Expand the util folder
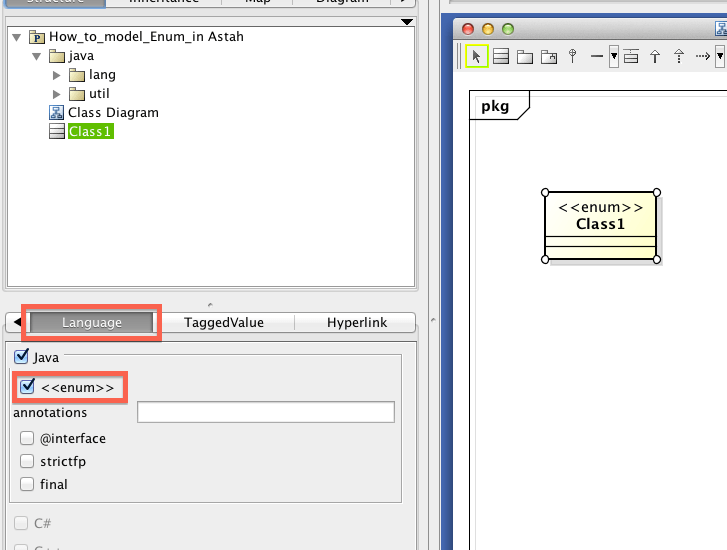The width and height of the screenshot is (727, 550). point(57,94)
